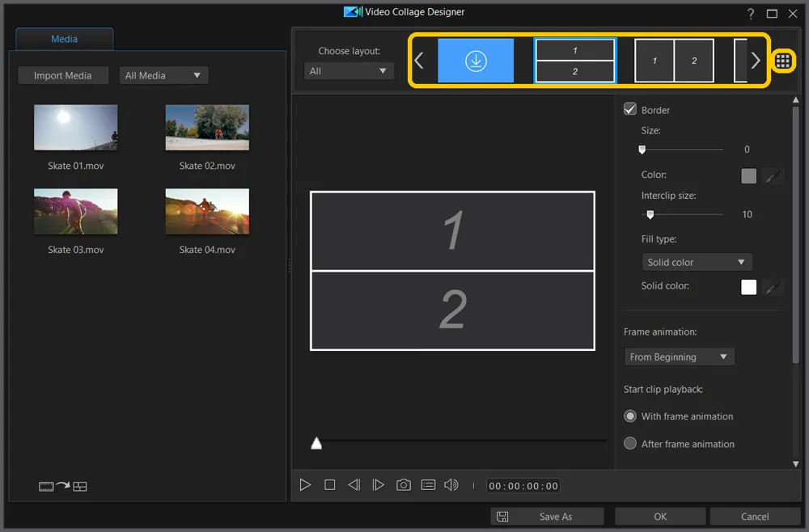Open the gray border Color swatch
This screenshot has height=532, width=809.
pos(748,176)
